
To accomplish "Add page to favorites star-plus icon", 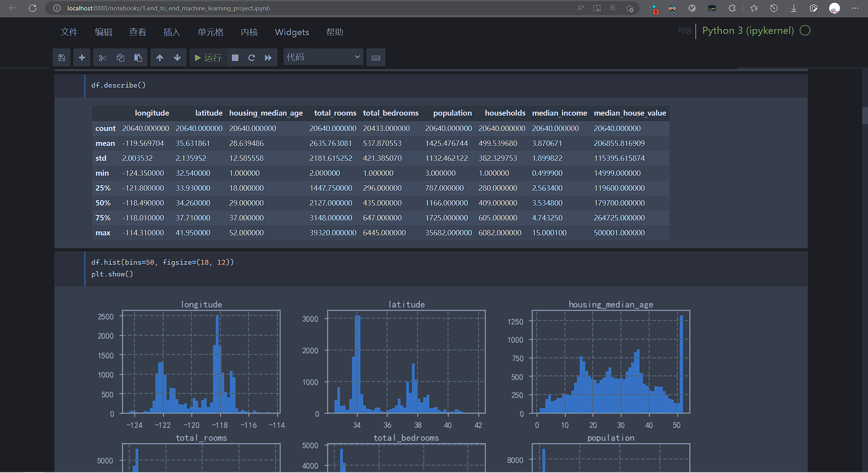I will pos(629,8).
